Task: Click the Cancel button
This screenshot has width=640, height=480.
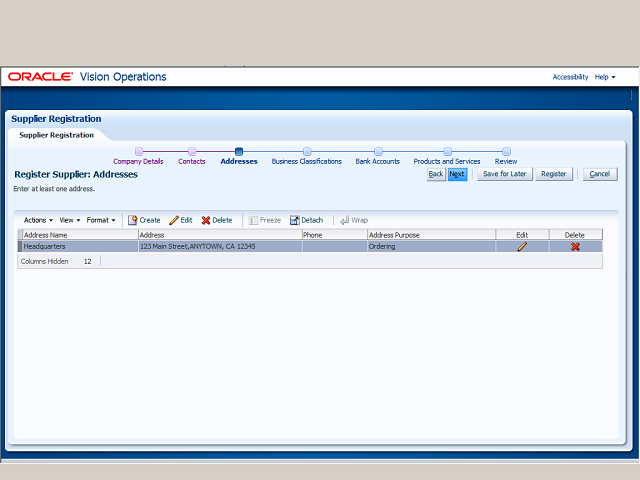Action: point(600,174)
